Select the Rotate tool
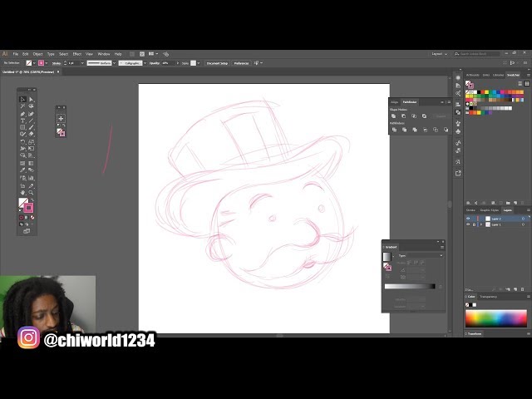Screen dimensions: 532x399 (x=22, y=142)
